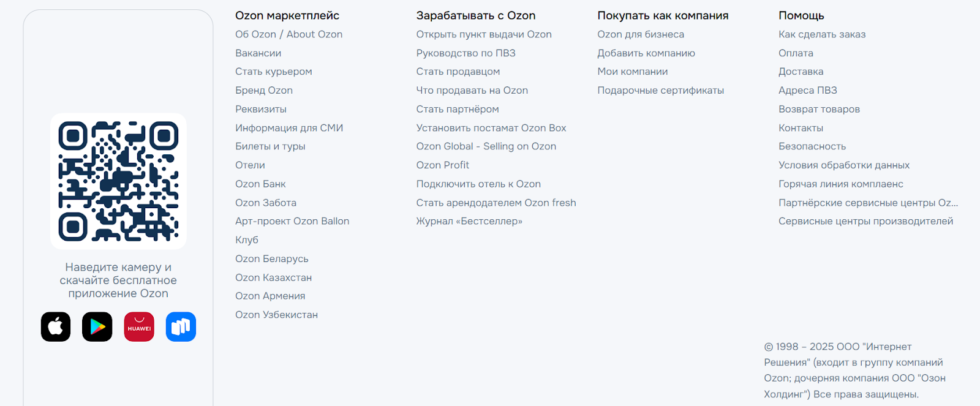Click Ozon Казахстан regional link
The width and height of the screenshot is (980, 406).
pyautogui.click(x=273, y=277)
